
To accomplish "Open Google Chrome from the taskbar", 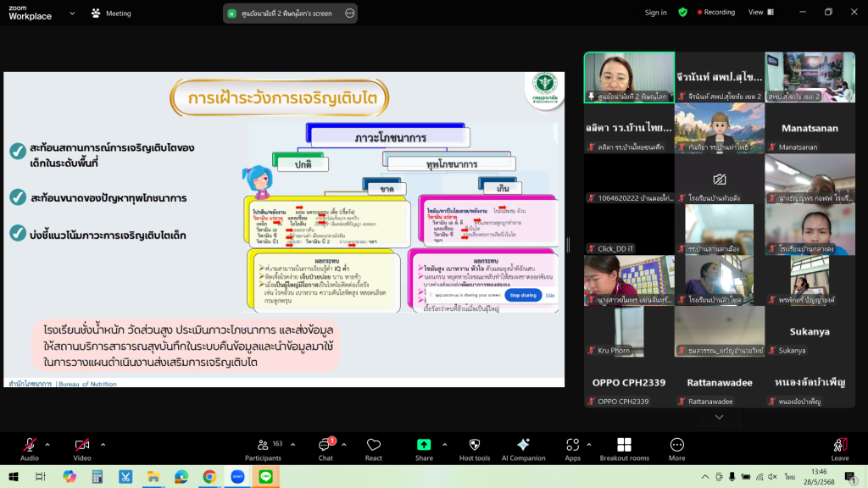I will pos(209,476).
